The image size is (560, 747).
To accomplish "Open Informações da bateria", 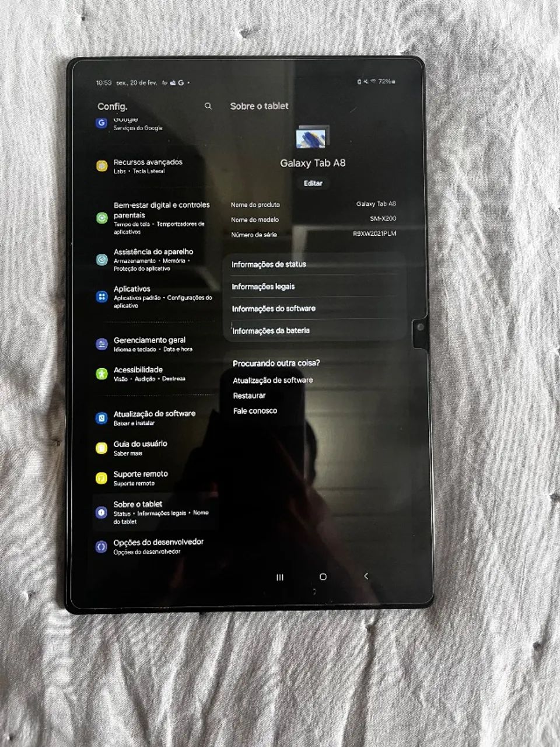I will (x=314, y=331).
